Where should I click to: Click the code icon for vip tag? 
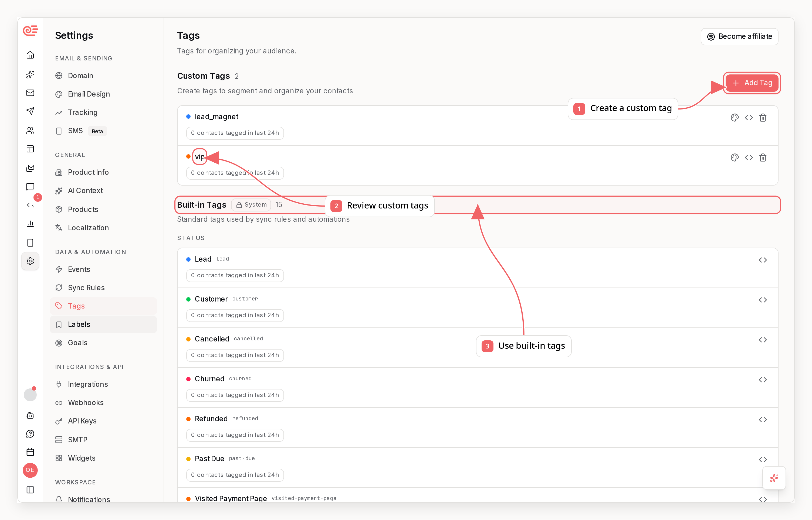point(749,157)
